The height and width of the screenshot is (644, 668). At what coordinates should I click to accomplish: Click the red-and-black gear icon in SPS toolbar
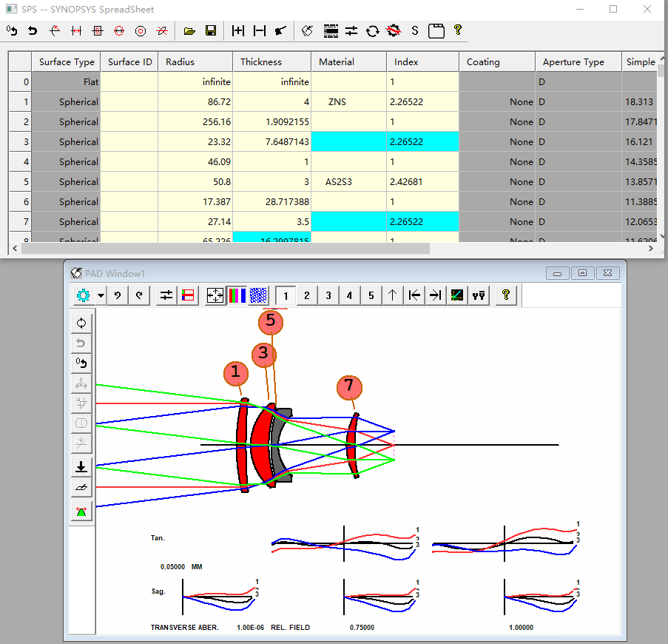394,30
